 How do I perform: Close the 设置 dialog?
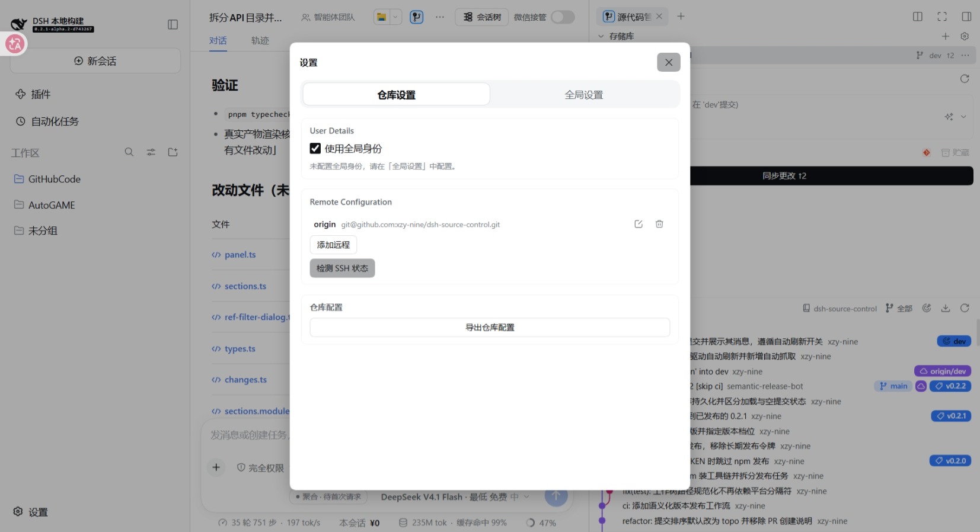[668, 62]
